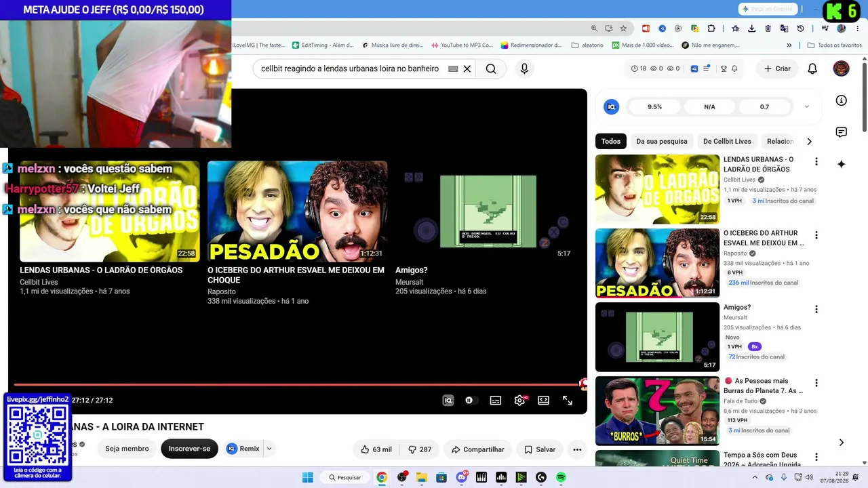Enter fullscreen on the video player
868x488 pixels.
coord(568,401)
